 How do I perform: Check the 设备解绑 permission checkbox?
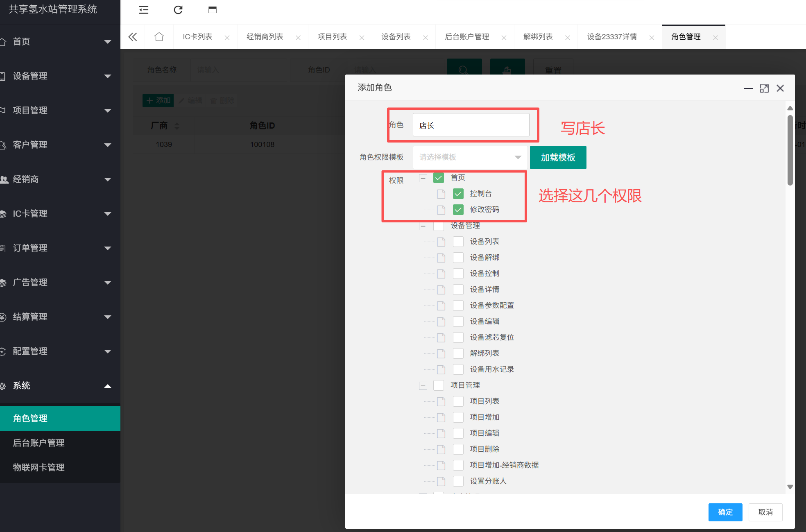(x=458, y=258)
